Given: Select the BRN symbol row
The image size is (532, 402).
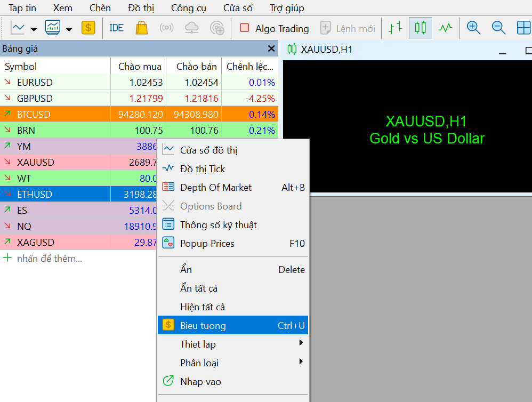Looking at the screenshot, I should coord(139,130).
